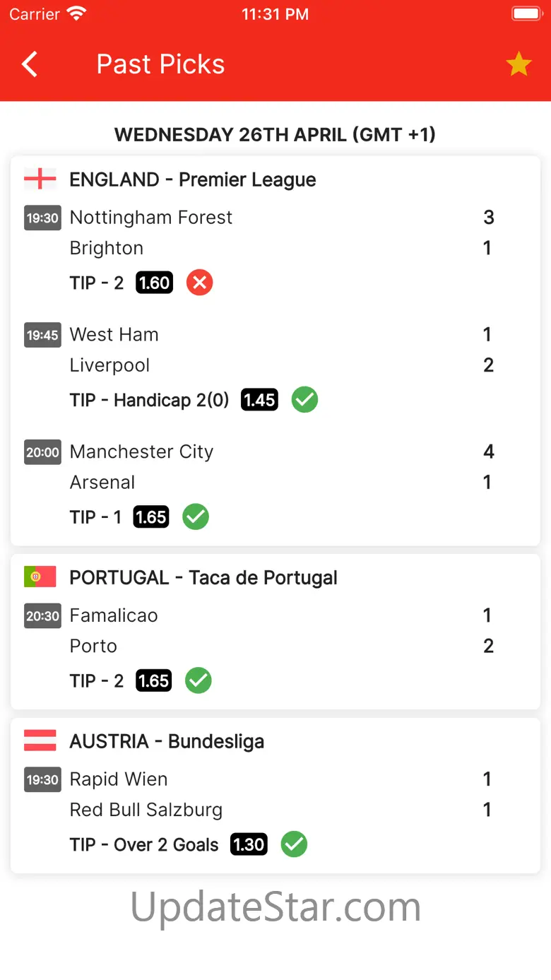Tap the Austria flag icon
551x980 pixels.
pyautogui.click(x=40, y=741)
